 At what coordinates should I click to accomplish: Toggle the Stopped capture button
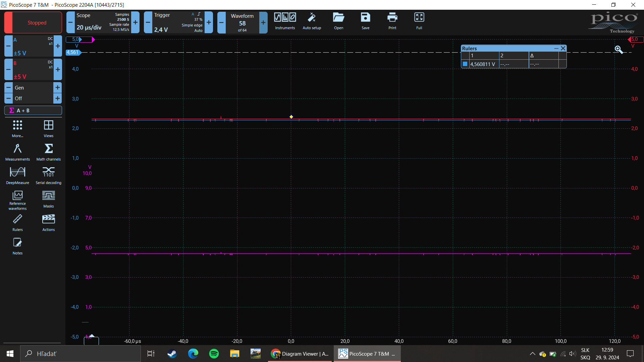(33, 23)
